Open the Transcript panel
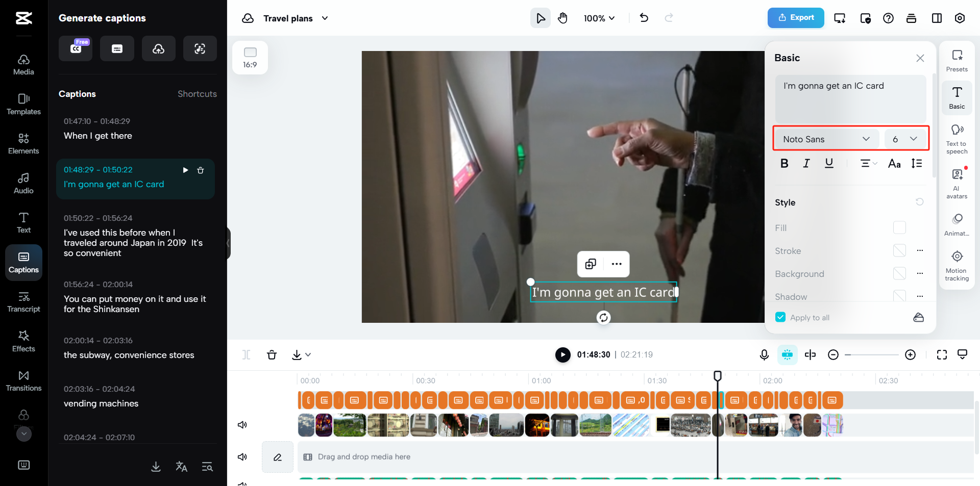Image resolution: width=980 pixels, height=486 pixels. pos(23,302)
